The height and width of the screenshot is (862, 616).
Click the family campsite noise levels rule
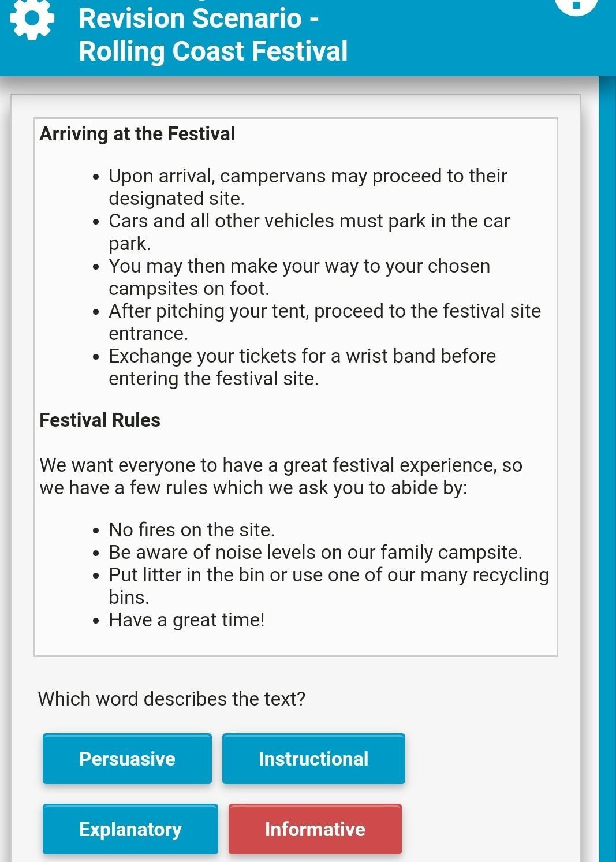[315, 553]
